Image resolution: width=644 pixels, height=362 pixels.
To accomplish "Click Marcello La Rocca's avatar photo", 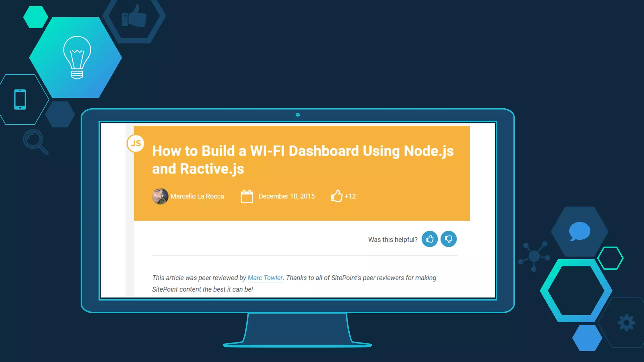I will (160, 196).
